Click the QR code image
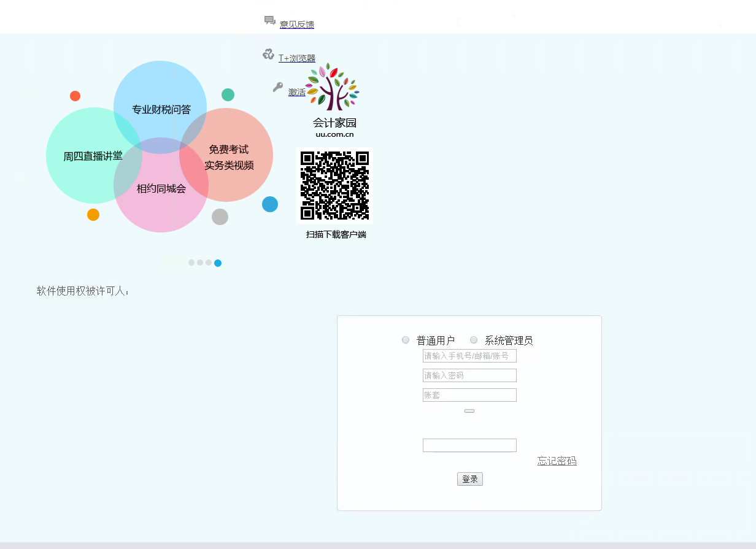The image size is (756, 549). point(334,185)
